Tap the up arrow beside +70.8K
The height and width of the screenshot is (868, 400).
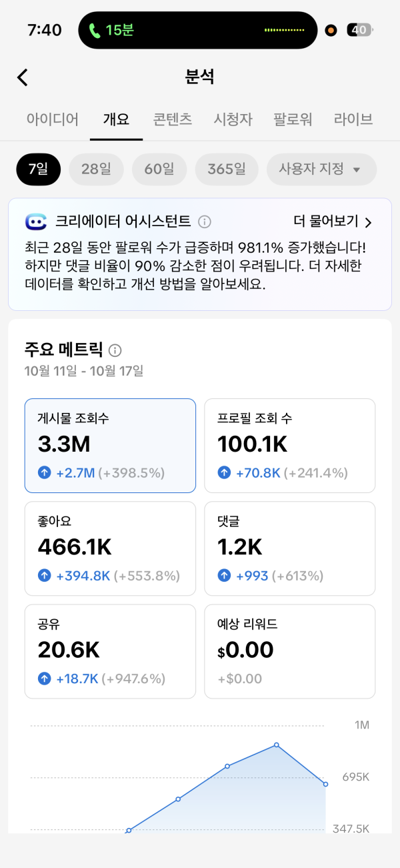tap(225, 473)
